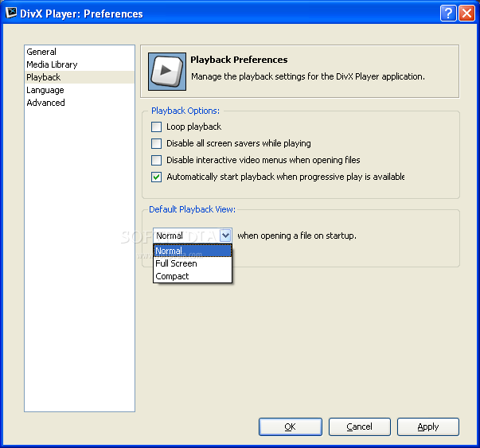Image resolution: width=480 pixels, height=448 pixels.
Task: Select Full Screen in the dropdown list
Action: coord(193,263)
